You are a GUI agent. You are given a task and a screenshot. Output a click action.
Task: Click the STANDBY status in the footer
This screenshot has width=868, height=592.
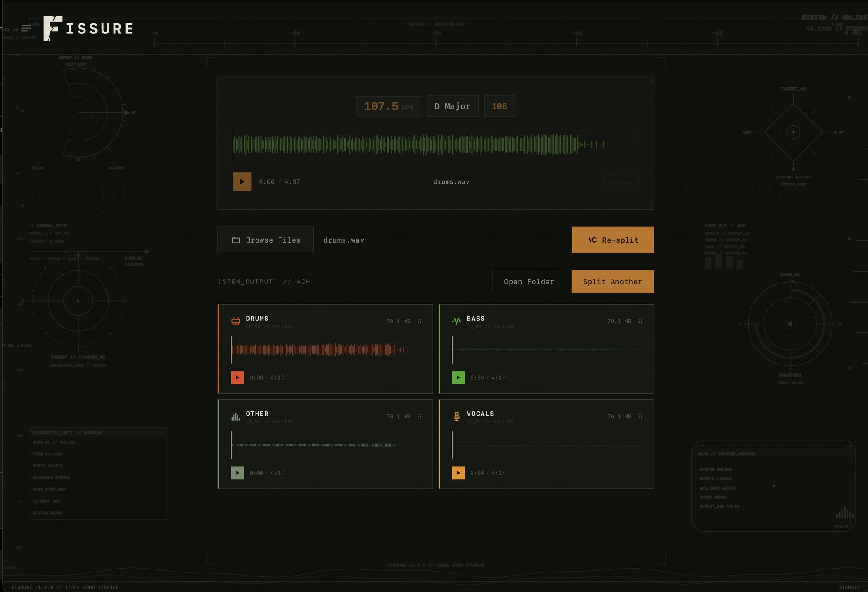(849, 587)
